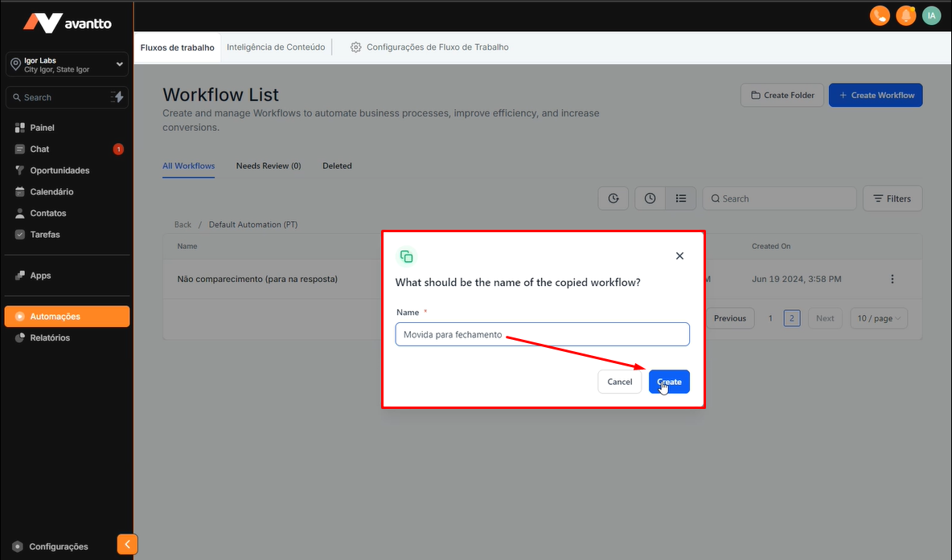Open the 10 / page dropdown
Screen dimensions: 952x560
pyautogui.click(x=879, y=318)
